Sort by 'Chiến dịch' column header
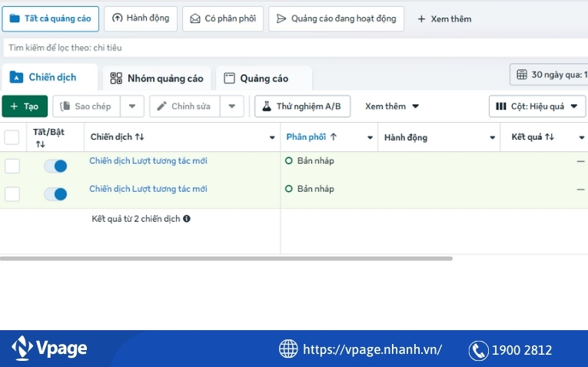The width and height of the screenshot is (588, 367). tap(117, 137)
